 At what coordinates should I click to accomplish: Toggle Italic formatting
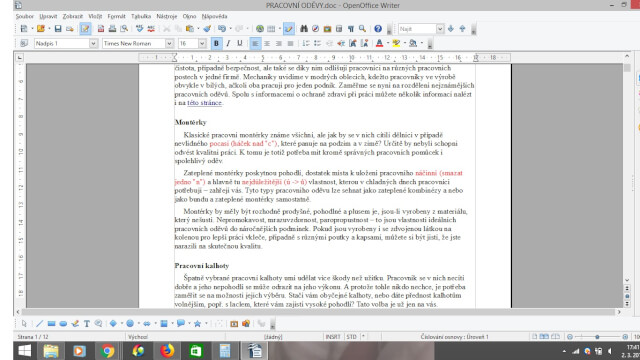(228, 43)
